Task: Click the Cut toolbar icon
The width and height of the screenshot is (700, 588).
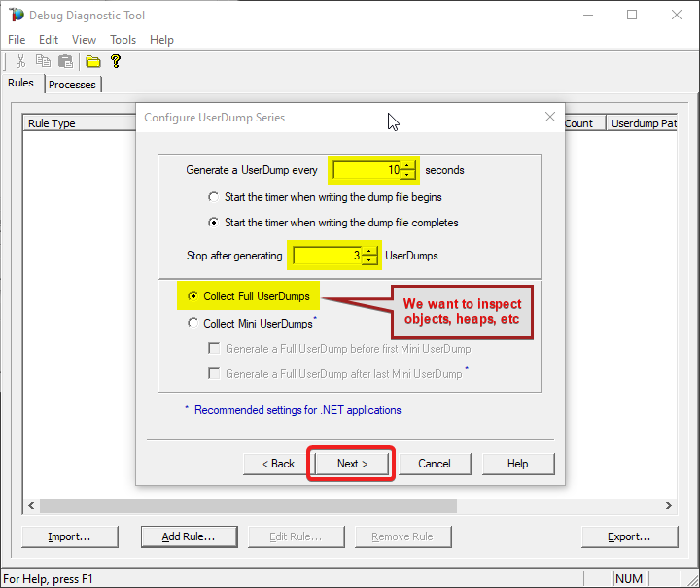Action: point(20,61)
